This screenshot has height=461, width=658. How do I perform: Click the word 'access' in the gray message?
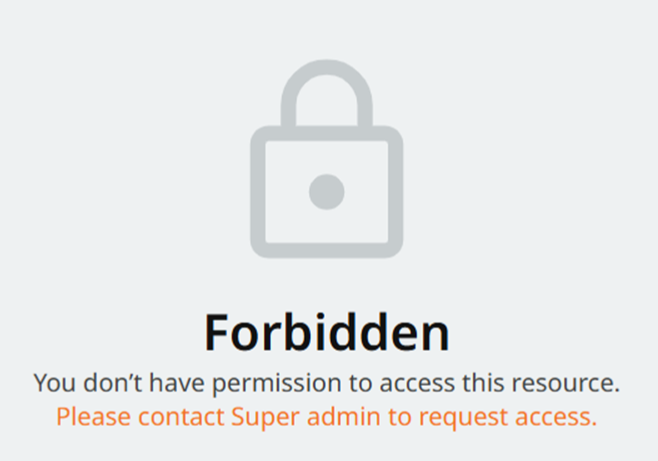pyautogui.click(x=417, y=385)
